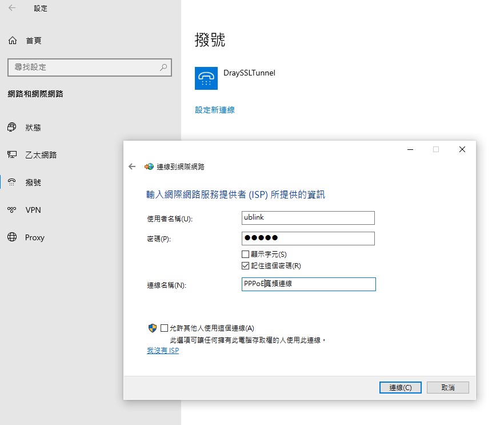Screen dimensions: 504x425
Task: Open the 狀態 status globe icon
Action: [12, 128]
